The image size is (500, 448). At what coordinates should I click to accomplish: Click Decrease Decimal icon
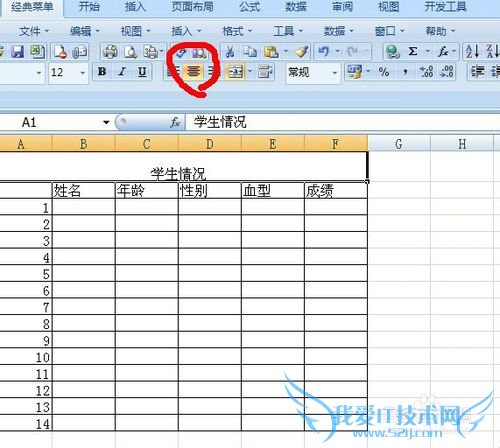pyautogui.click(x=447, y=72)
